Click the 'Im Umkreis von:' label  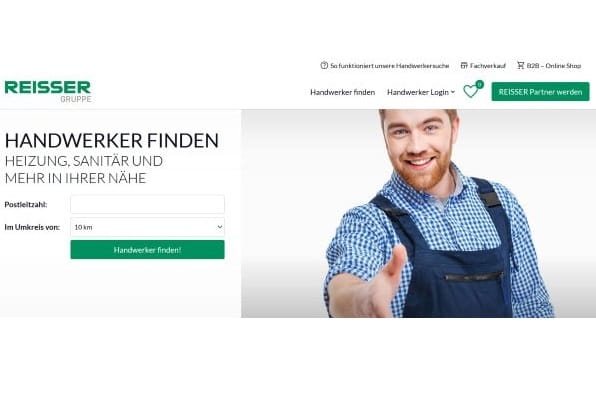(32, 227)
